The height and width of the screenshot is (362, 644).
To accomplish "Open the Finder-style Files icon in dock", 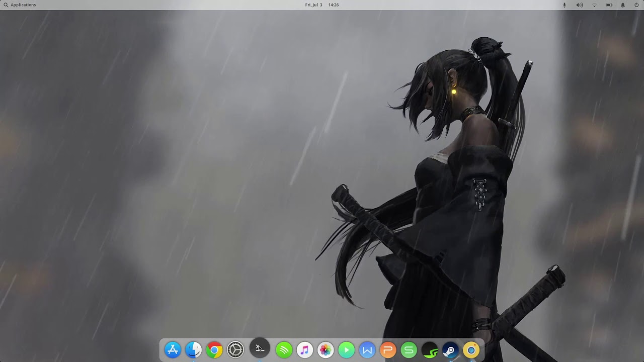I will pos(193,349).
